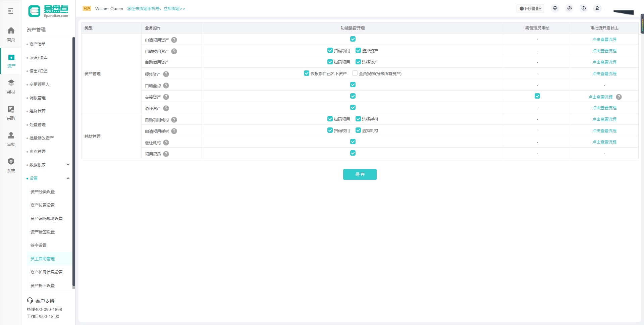Collapse the sidebar using the hamburger icon
Image resolution: width=644 pixels, height=325 pixels.
[11, 11]
